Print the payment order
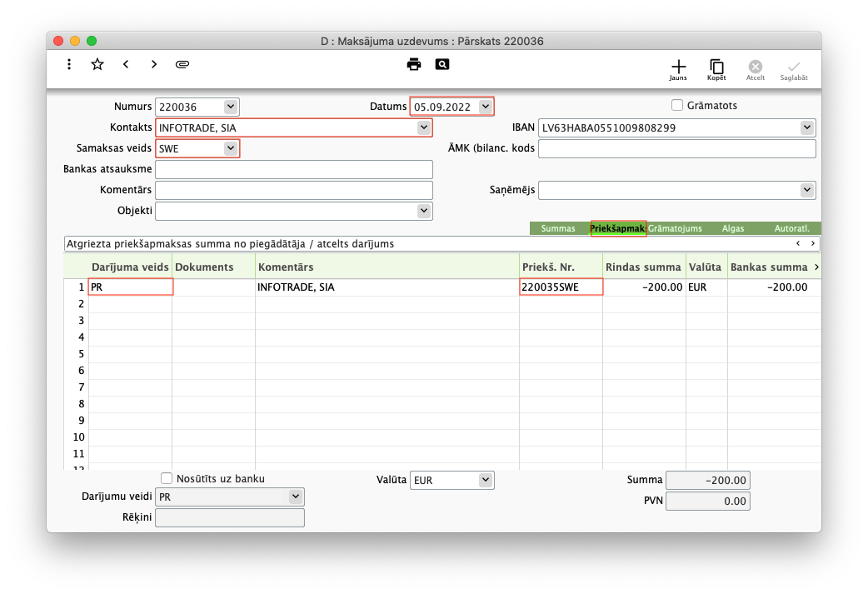This screenshot has width=868, height=594. pyautogui.click(x=414, y=64)
